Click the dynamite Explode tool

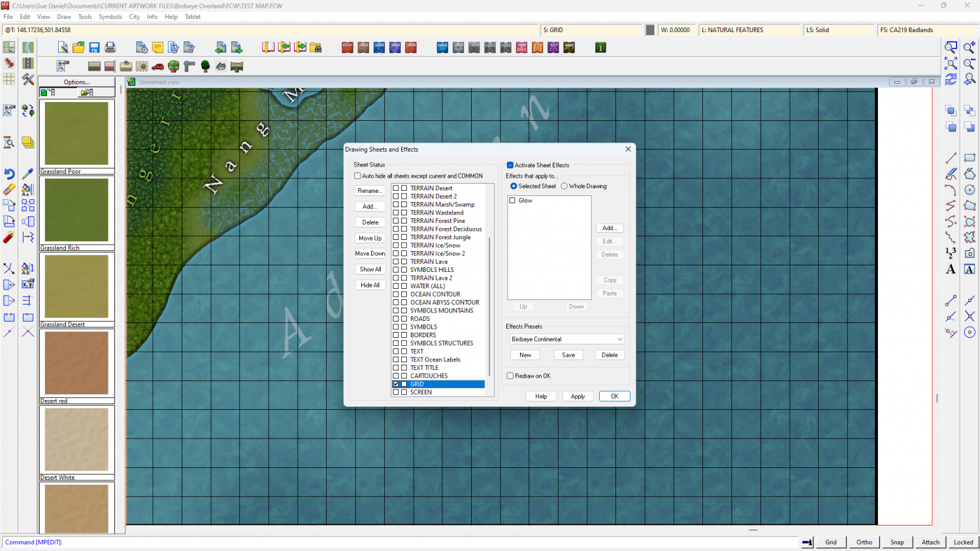(9, 237)
